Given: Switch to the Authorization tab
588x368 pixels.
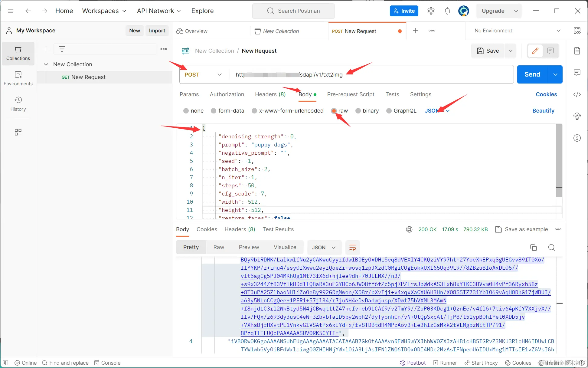Looking at the screenshot, I should click(x=227, y=94).
